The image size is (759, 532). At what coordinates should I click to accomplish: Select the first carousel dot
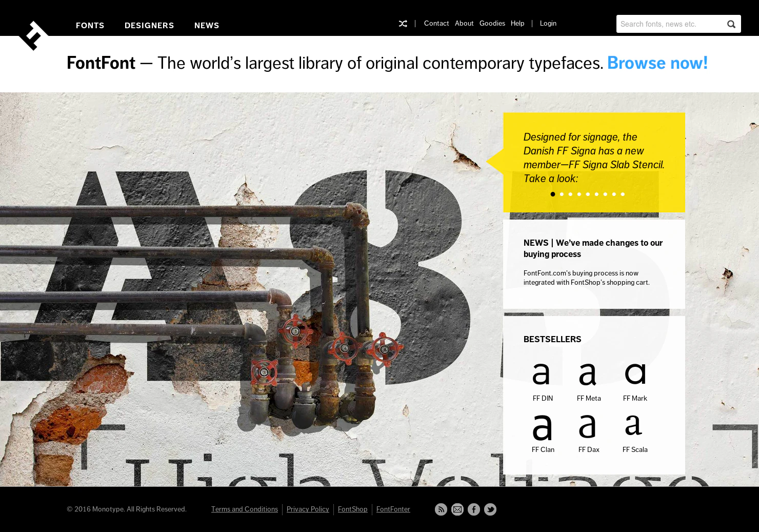553,194
